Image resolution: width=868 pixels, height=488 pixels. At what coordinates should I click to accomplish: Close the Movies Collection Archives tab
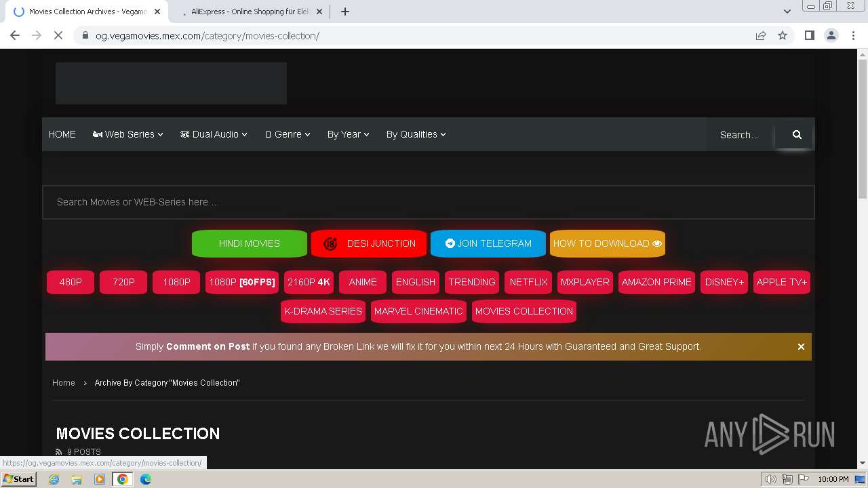tap(157, 12)
